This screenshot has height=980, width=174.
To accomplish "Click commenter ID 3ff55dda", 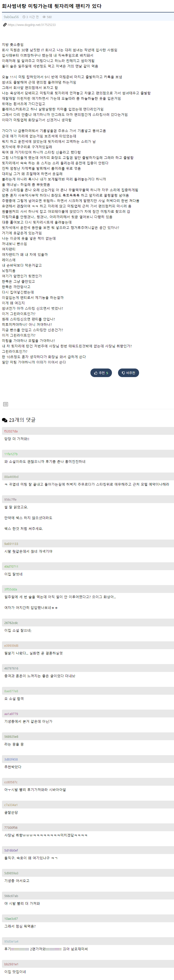I will click(11, 589).
